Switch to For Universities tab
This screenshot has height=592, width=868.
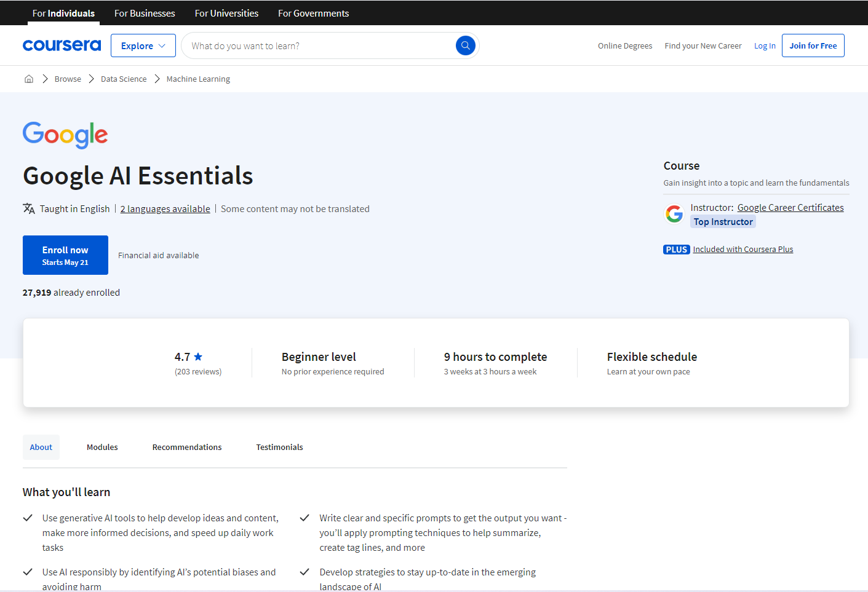pyautogui.click(x=226, y=13)
